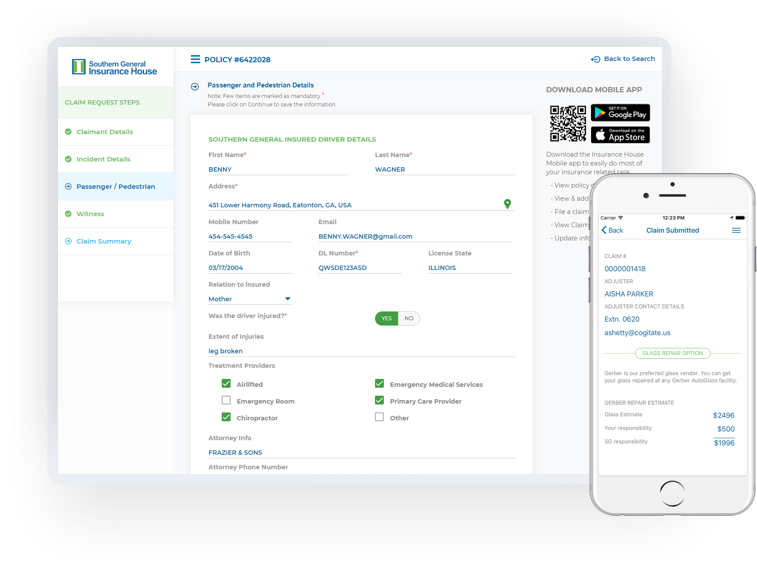Edit the First Name field BENNY
757x573 pixels.
[x=278, y=169]
